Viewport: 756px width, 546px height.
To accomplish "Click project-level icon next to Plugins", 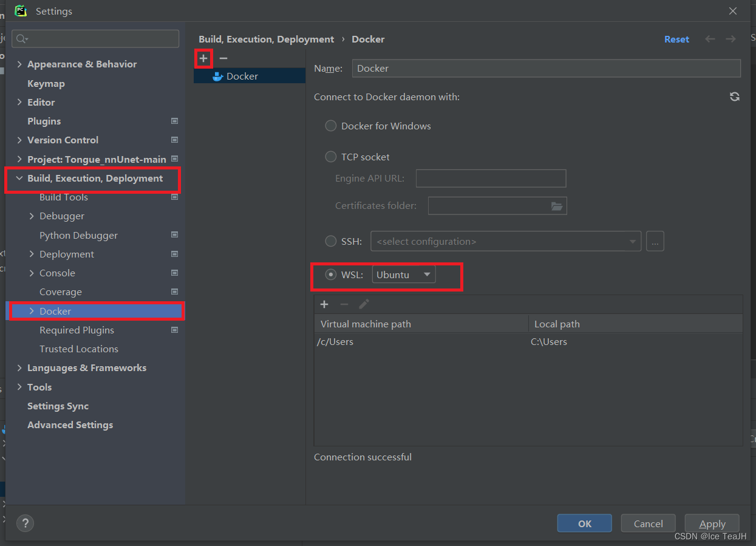I will (175, 121).
